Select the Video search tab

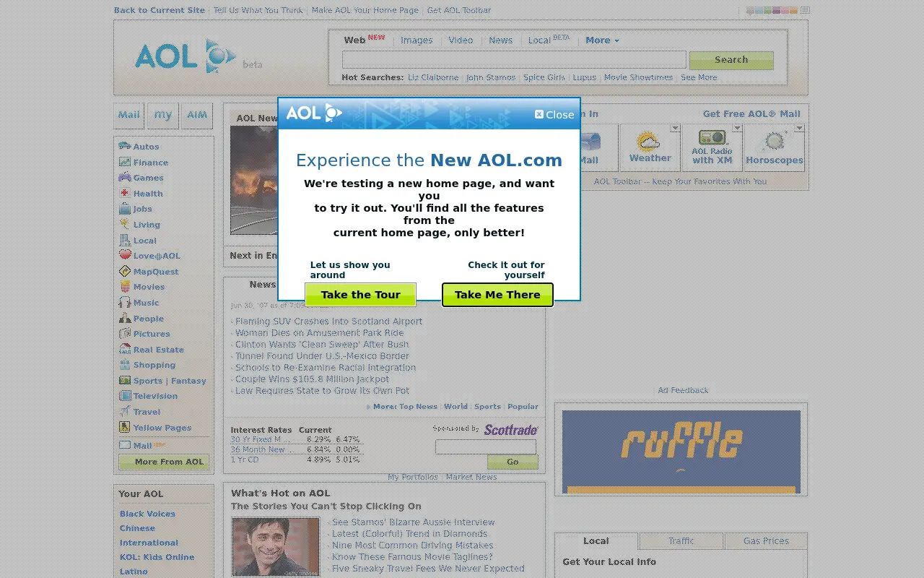pyautogui.click(x=461, y=40)
